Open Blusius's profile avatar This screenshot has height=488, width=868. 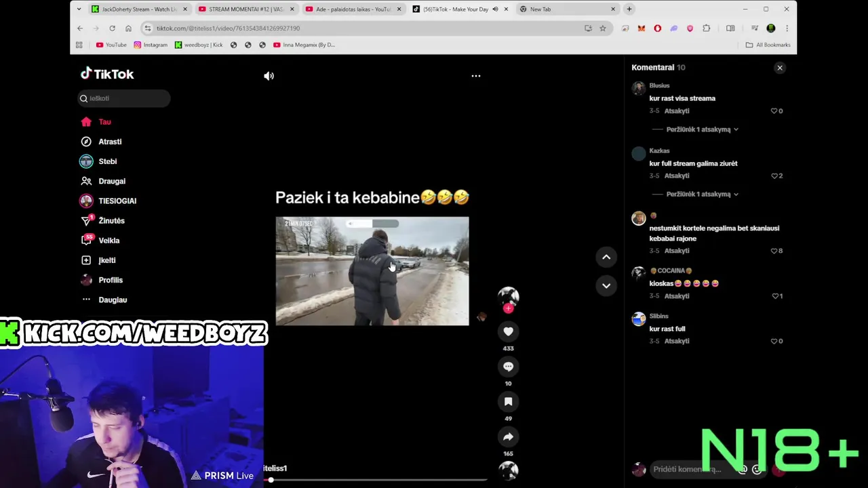click(x=639, y=89)
